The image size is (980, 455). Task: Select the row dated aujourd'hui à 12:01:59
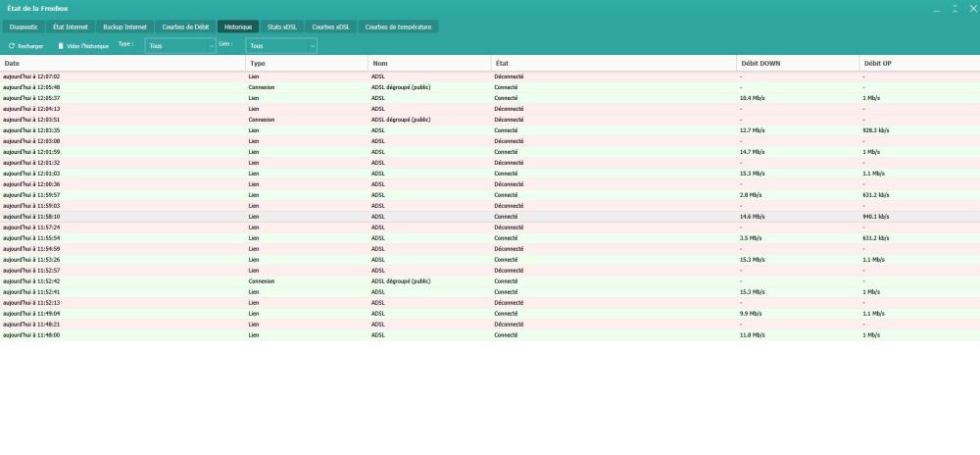[x=490, y=152]
